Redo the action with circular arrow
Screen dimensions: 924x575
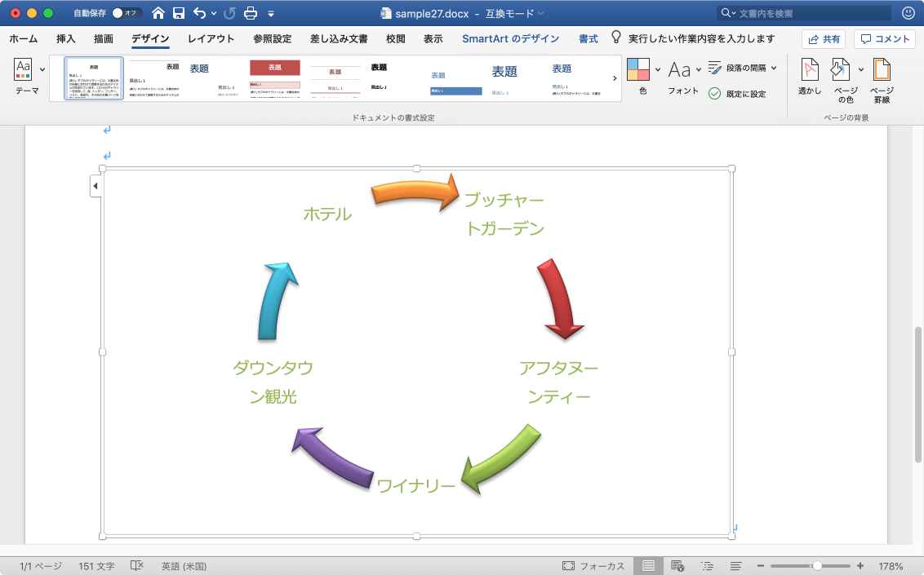[229, 13]
